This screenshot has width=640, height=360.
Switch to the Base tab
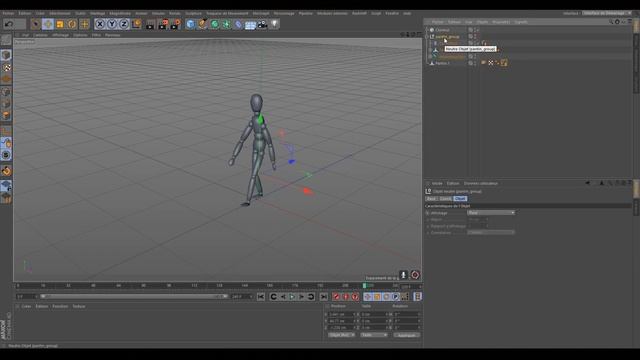pyautogui.click(x=431, y=199)
